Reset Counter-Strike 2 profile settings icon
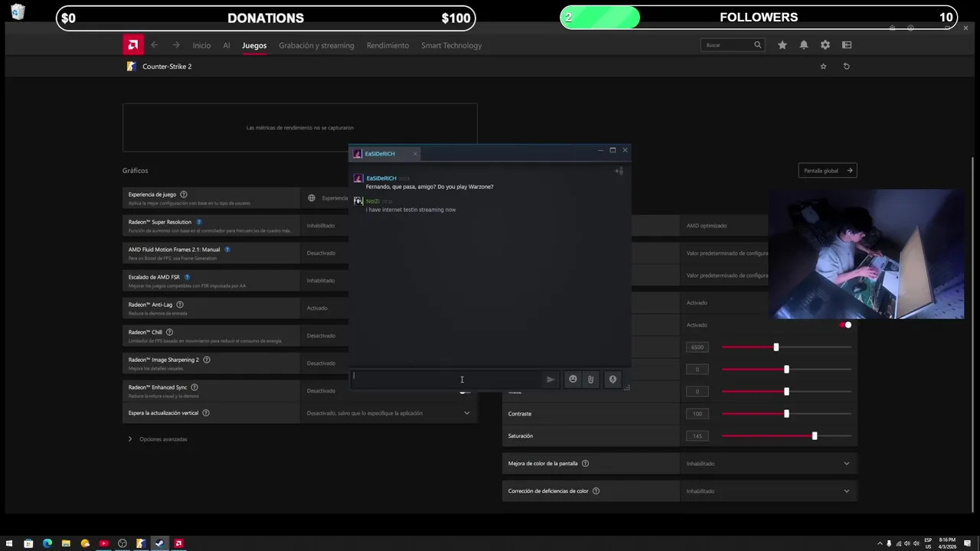980x551 pixels. coord(847,67)
